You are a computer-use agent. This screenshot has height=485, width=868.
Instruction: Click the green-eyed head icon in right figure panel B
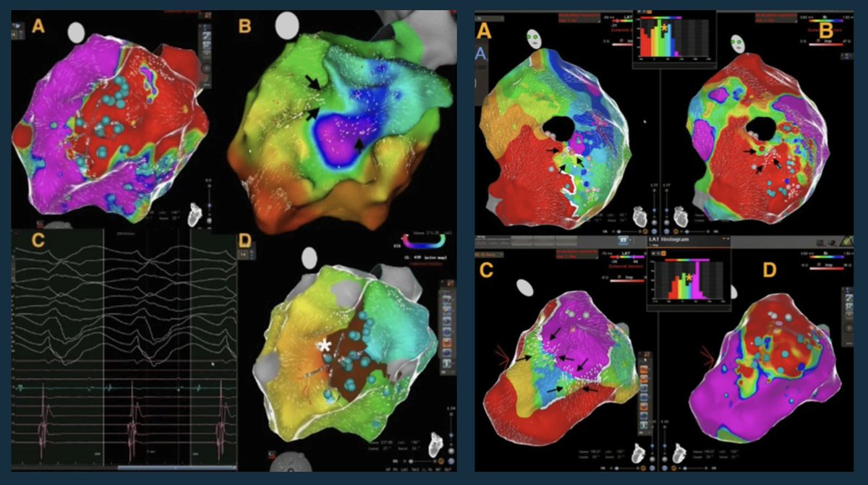737,43
